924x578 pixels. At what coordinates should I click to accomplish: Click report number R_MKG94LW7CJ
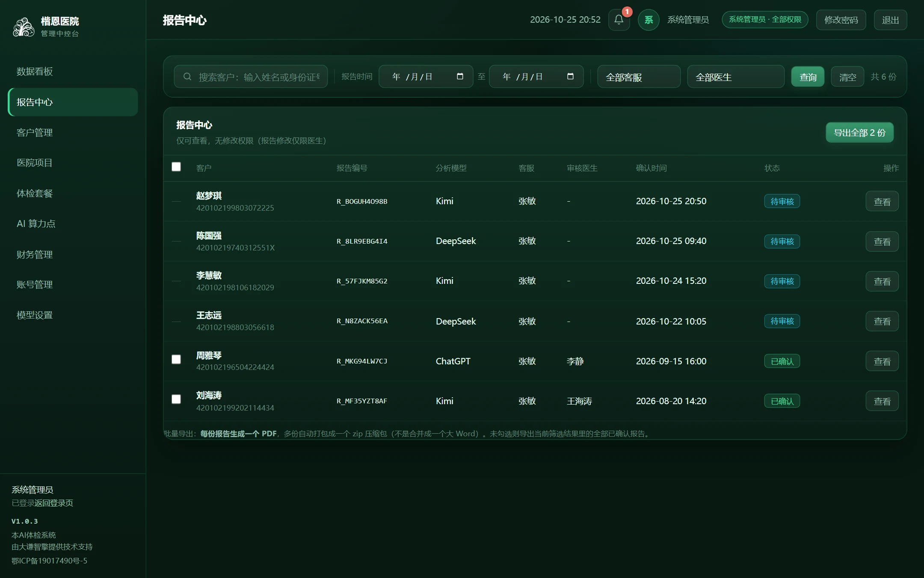[x=362, y=361]
